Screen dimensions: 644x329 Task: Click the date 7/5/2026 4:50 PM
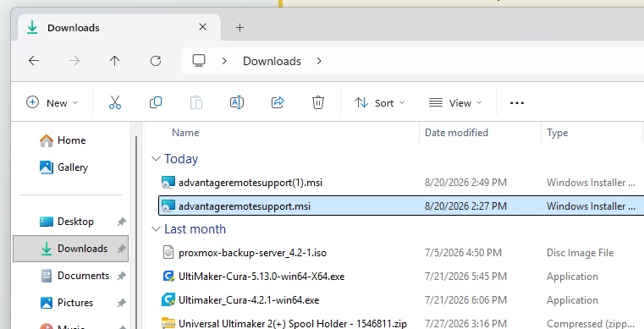pos(463,253)
